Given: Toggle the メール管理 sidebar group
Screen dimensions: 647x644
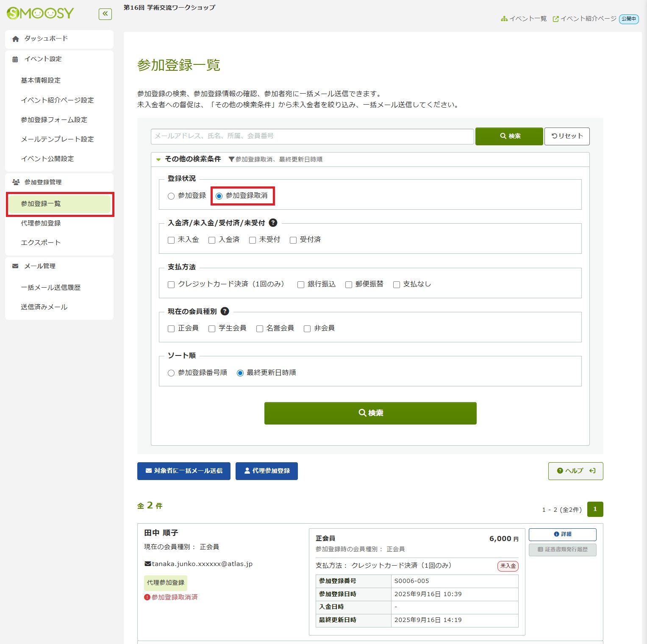Looking at the screenshot, I should [x=59, y=266].
